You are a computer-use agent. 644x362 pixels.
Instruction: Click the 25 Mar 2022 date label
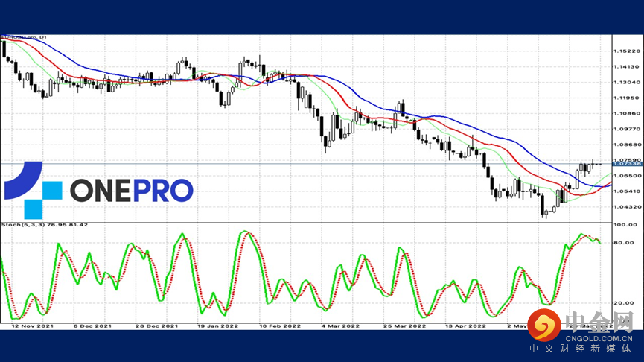click(404, 326)
